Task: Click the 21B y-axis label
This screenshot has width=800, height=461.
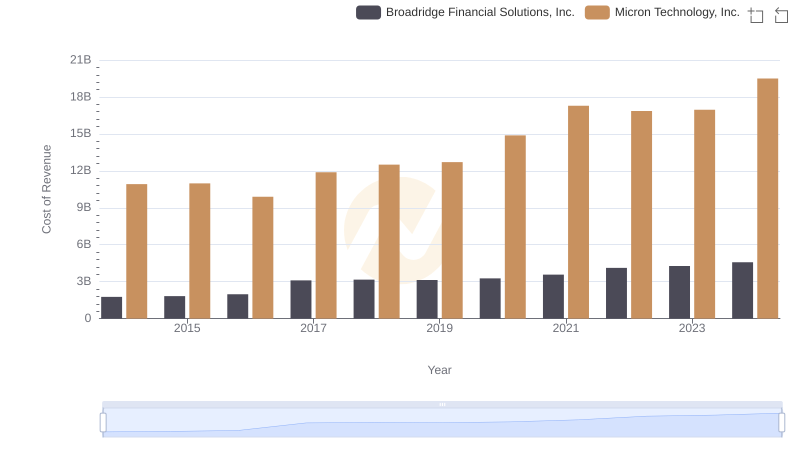Action: coord(81,60)
